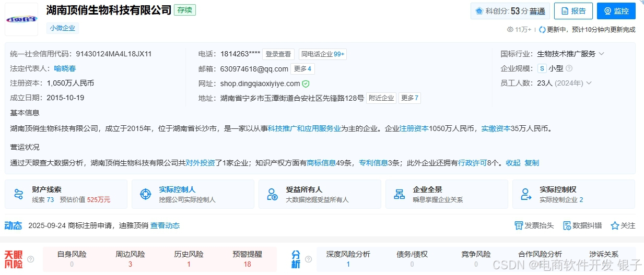644x275 pixels.
Task: Open shop.dingqiaoxiyiye.com website link
Action: tap(260, 83)
